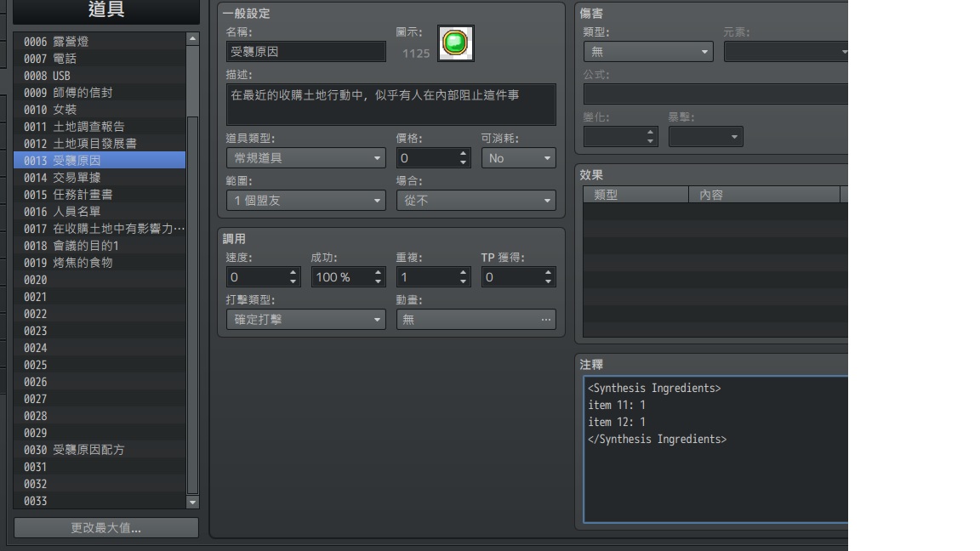
Task: Open the 動畫 selector ellipsis button
Action: 545,319
